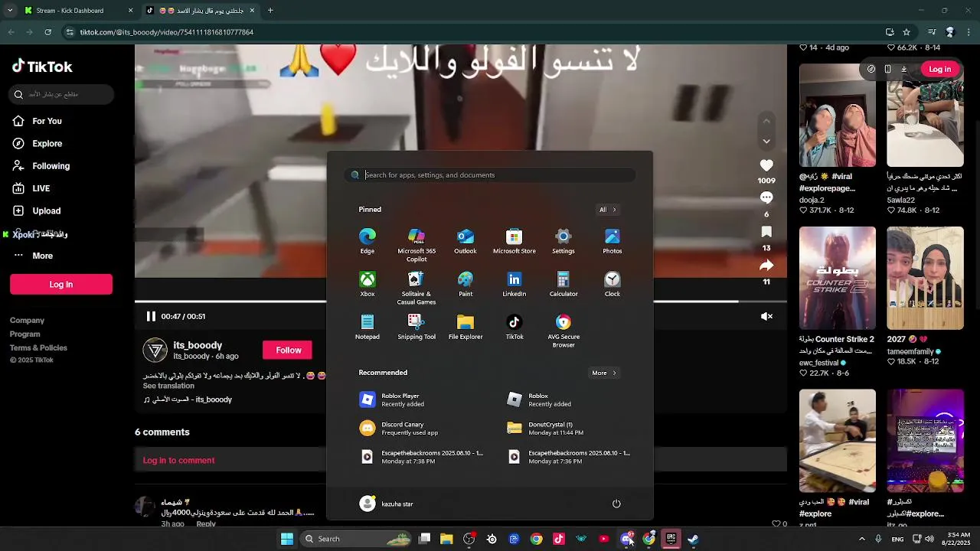
Task: Click the Windows Start button on taskbar
Action: 286,539
